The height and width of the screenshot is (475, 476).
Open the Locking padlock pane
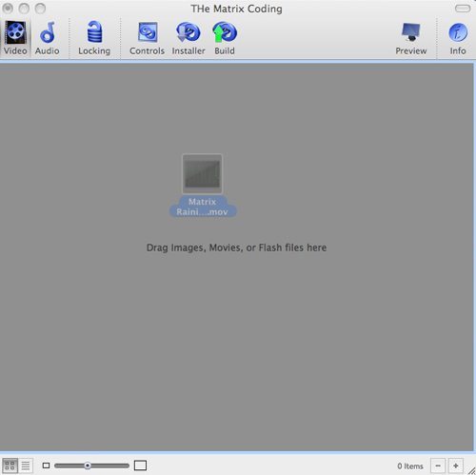[x=94, y=38]
